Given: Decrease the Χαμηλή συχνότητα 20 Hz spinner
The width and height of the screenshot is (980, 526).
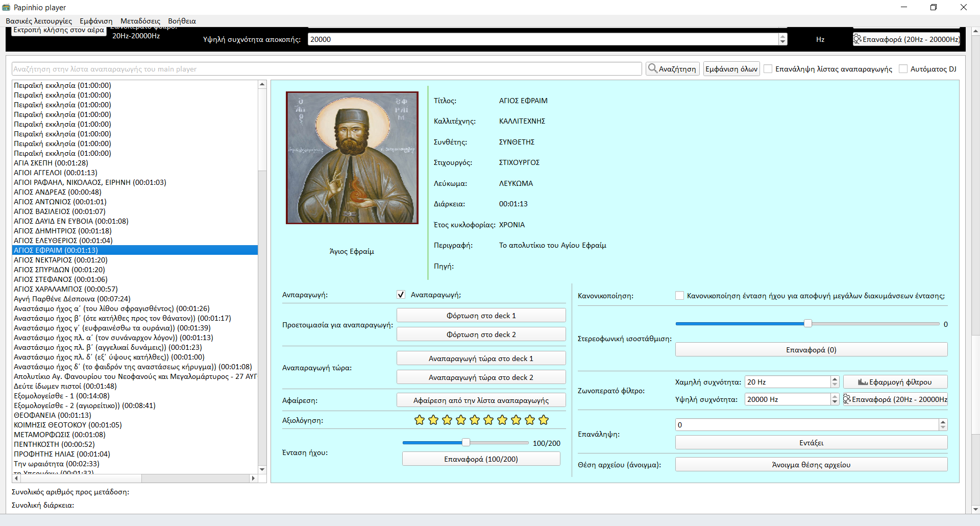Looking at the screenshot, I should (x=835, y=385).
